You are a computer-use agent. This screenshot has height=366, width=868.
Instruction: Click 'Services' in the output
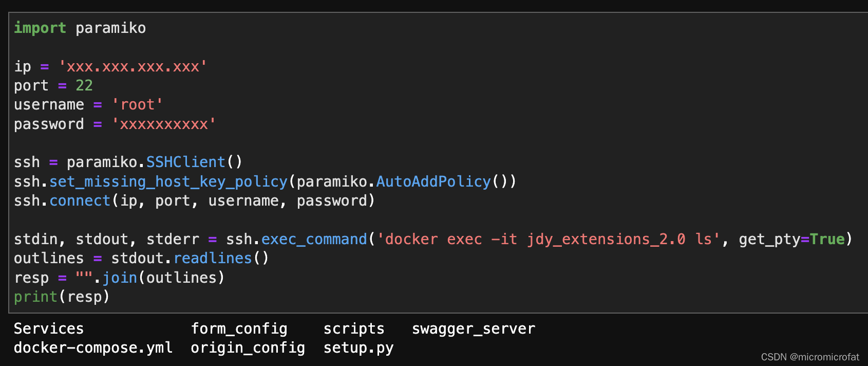click(49, 329)
